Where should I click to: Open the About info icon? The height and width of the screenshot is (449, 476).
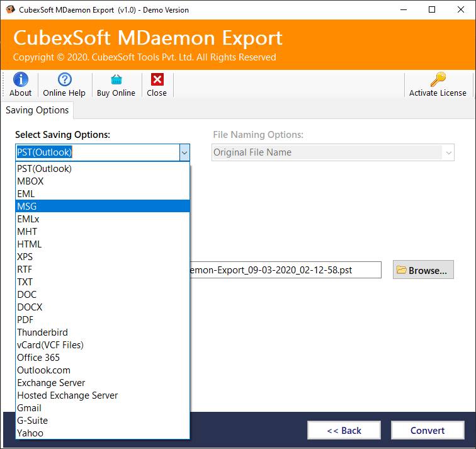point(20,79)
